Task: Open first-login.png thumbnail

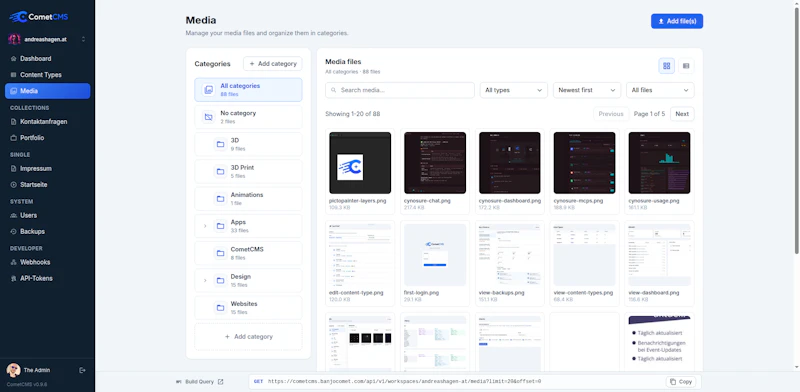Action: [435, 255]
